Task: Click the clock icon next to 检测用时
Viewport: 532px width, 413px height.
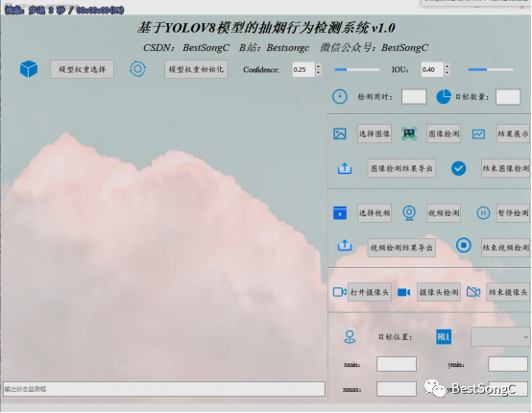Action: (x=340, y=97)
